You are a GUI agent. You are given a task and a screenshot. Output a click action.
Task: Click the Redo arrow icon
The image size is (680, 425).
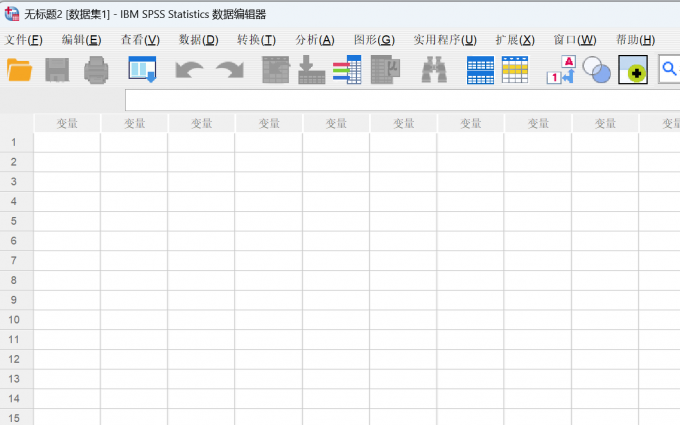[230, 70]
